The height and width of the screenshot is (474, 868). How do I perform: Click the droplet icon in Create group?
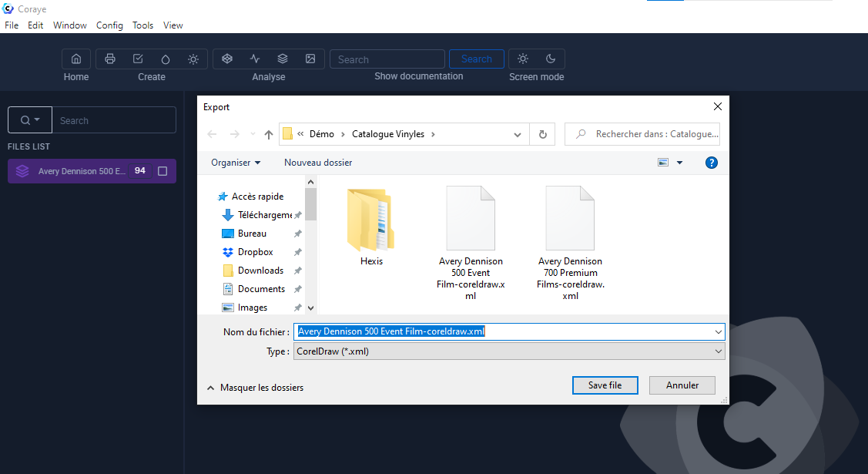166,59
